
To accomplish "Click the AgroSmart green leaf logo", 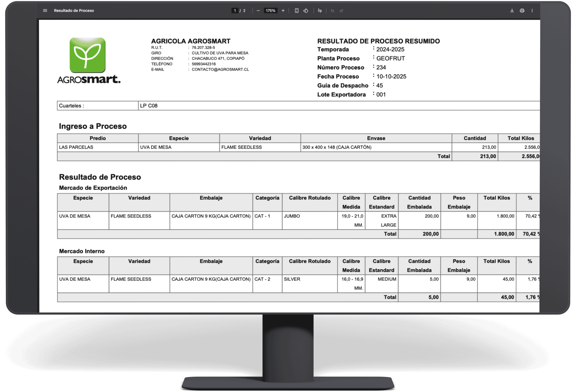I will point(87,55).
